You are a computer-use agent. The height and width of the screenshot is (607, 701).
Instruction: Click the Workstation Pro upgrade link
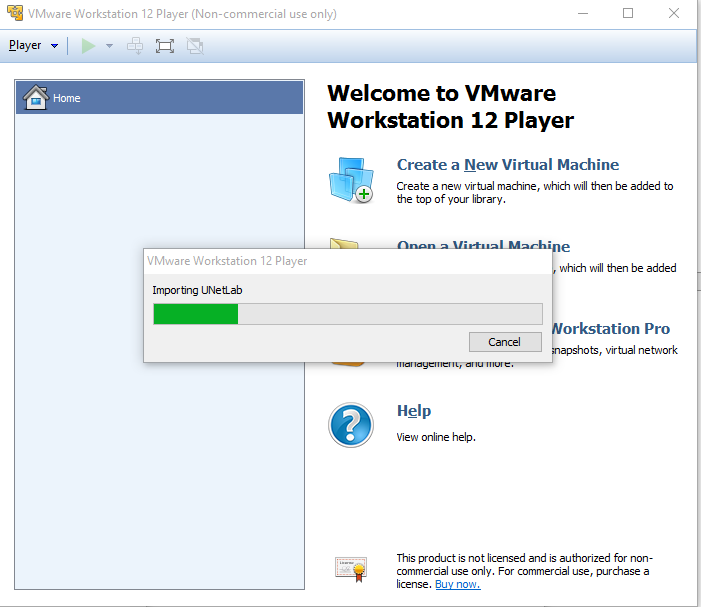pos(610,329)
